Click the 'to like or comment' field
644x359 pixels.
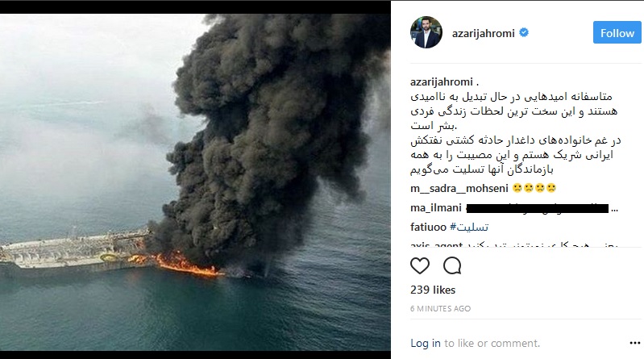492,343
